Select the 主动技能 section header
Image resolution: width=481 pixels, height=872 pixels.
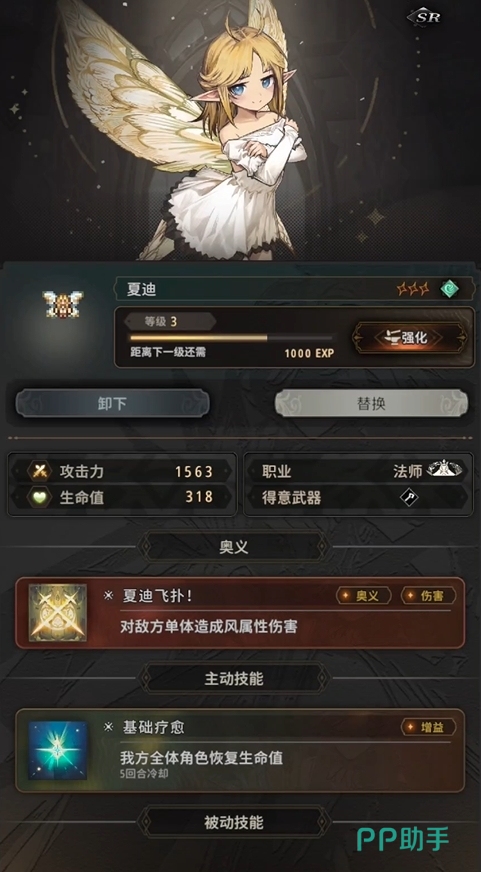(234, 679)
